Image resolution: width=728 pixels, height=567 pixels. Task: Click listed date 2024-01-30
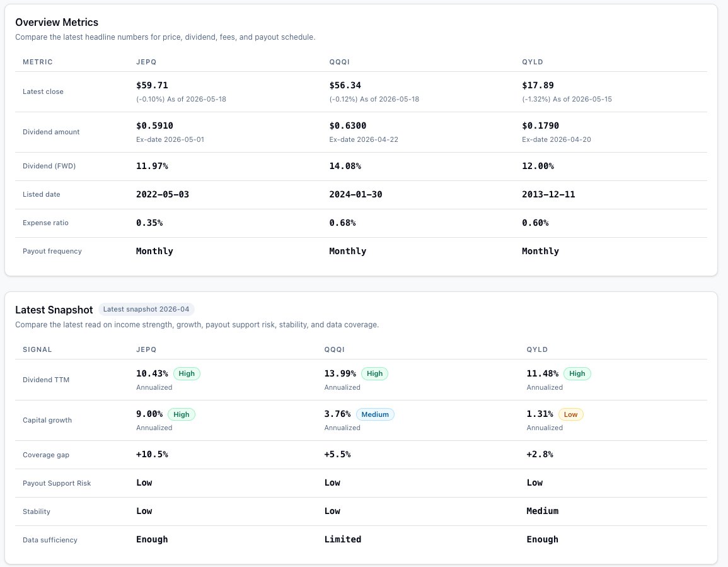(355, 194)
